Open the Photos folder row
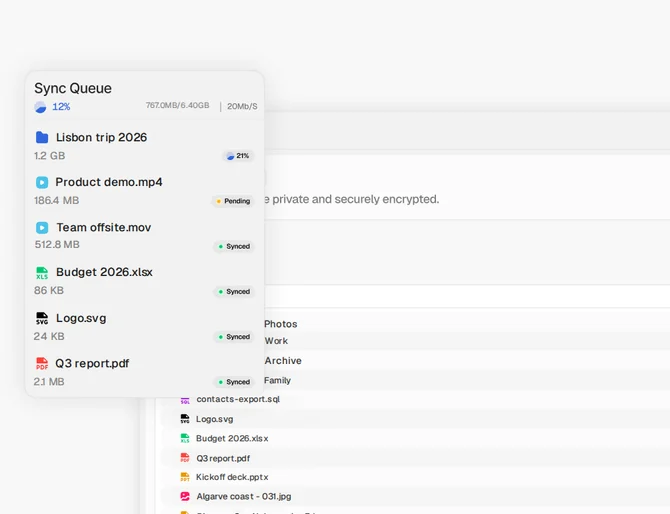 (x=281, y=324)
